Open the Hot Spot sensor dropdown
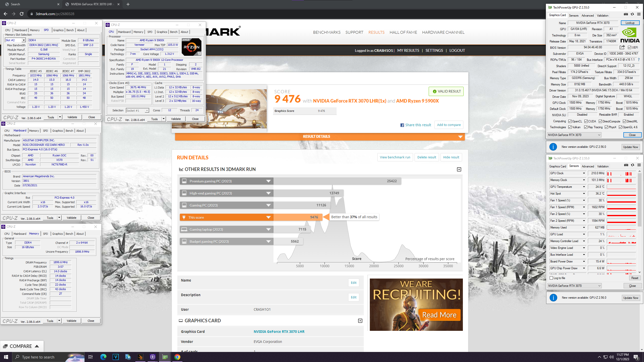The image size is (644, 362). click(x=584, y=194)
